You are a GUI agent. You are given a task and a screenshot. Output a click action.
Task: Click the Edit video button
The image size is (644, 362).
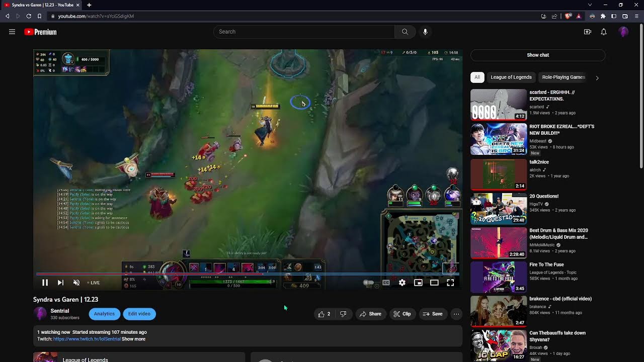[139, 314]
